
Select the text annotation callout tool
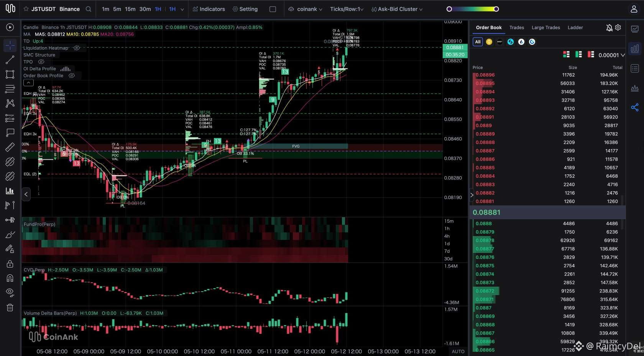(x=10, y=133)
